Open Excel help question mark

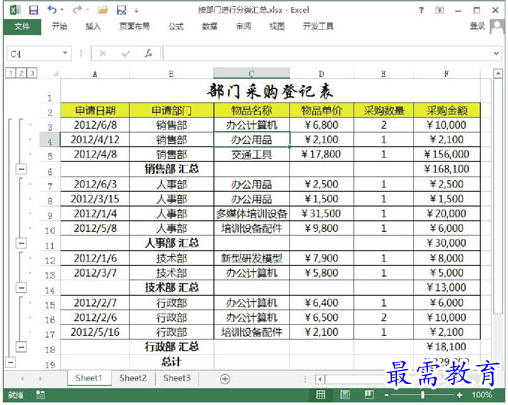coord(421,10)
